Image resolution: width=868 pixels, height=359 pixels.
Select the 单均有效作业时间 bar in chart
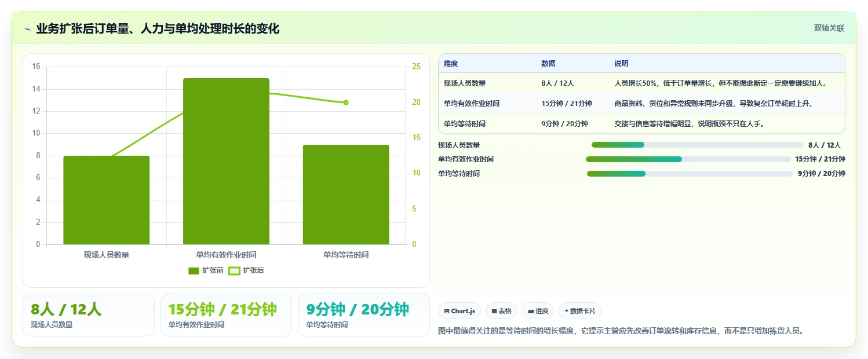pyautogui.click(x=226, y=161)
